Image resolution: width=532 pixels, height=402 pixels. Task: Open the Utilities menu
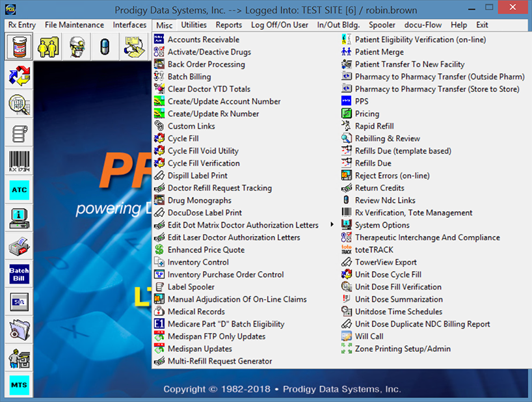point(194,25)
